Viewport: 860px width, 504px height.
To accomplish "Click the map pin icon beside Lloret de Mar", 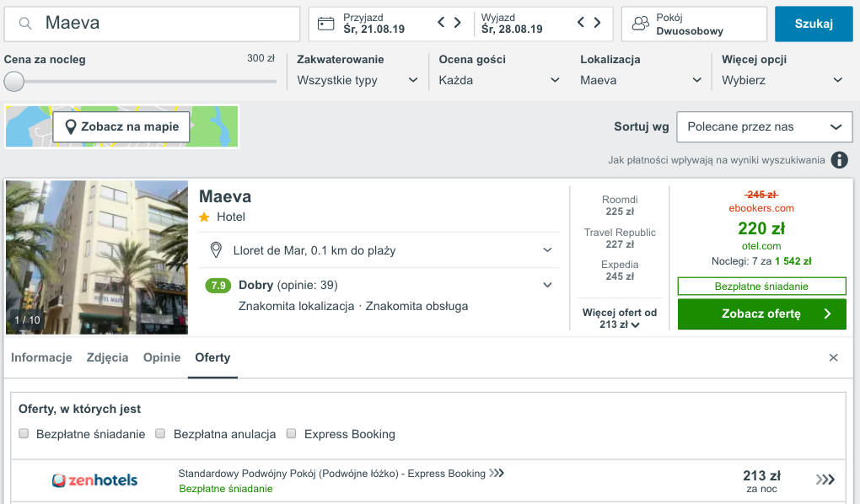I will pos(216,250).
